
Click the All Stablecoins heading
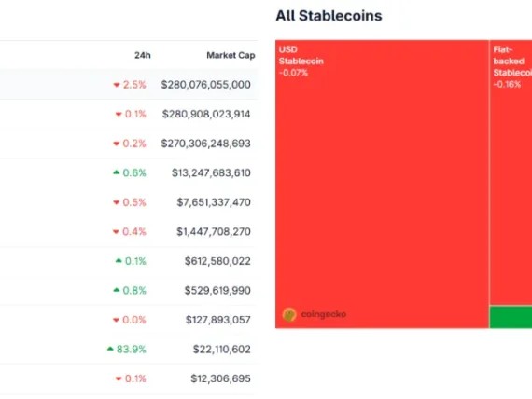click(329, 16)
